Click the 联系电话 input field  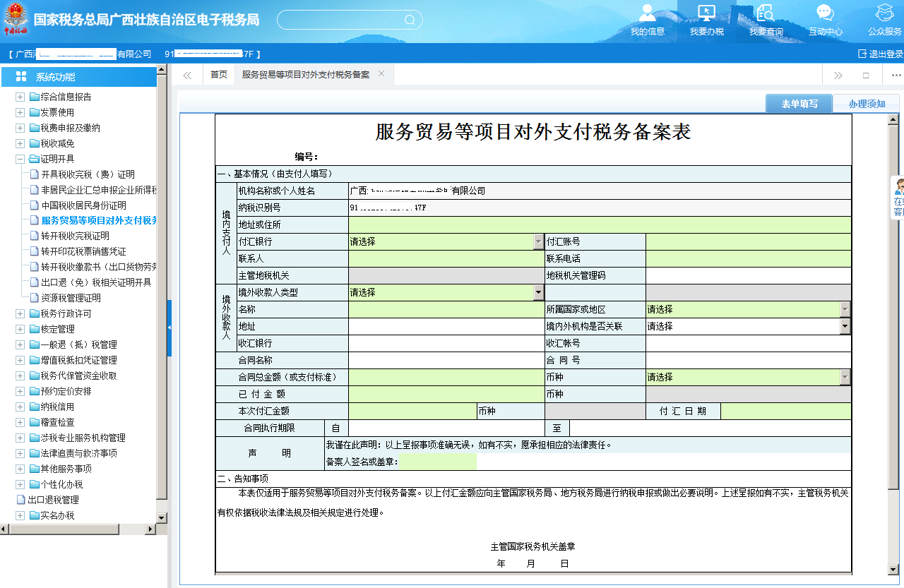point(749,258)
